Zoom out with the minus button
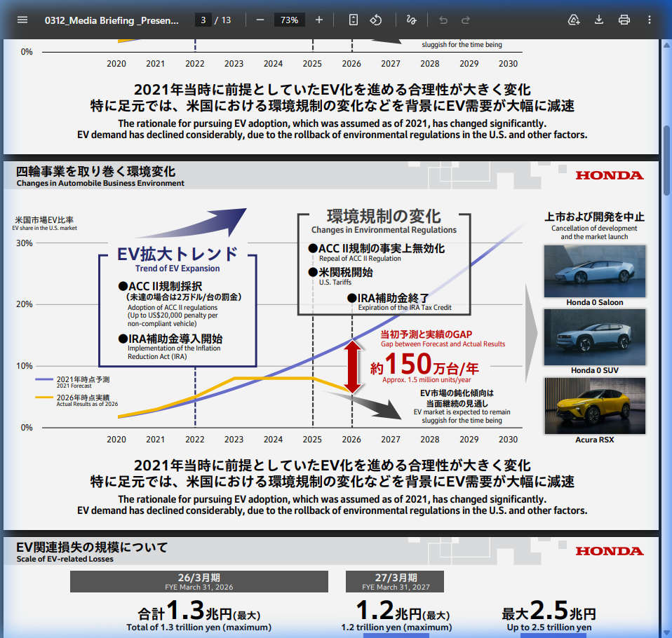672x638 pixels. (260, 20)
